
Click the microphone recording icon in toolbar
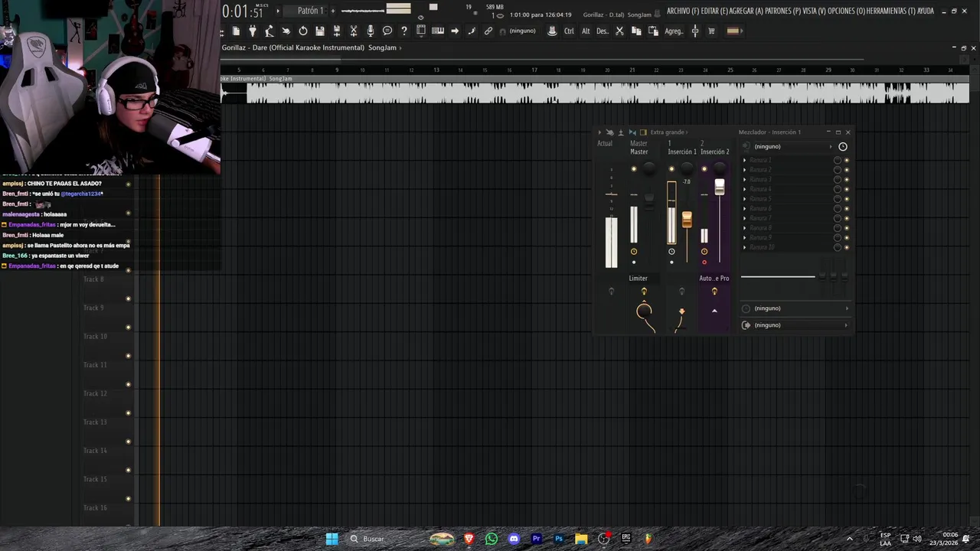pos(371,31)
